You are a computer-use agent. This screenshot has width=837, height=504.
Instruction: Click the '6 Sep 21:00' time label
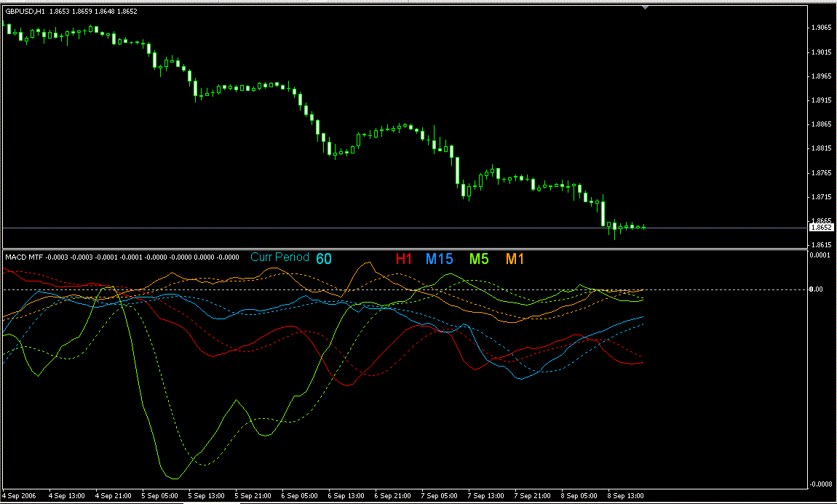(x=393, y=495)
